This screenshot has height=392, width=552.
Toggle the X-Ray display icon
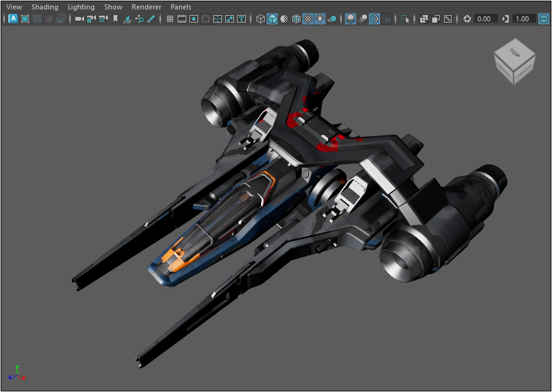[x=424, y=19]
